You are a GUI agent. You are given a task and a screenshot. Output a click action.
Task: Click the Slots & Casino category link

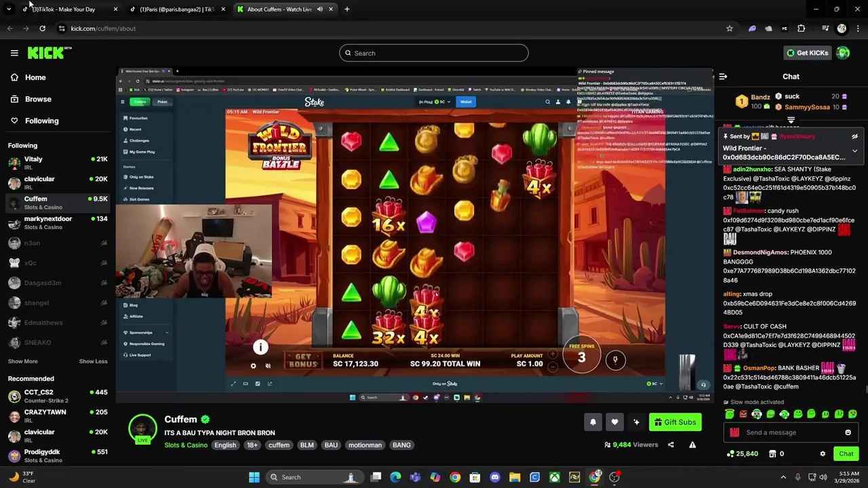click(186, 445)
